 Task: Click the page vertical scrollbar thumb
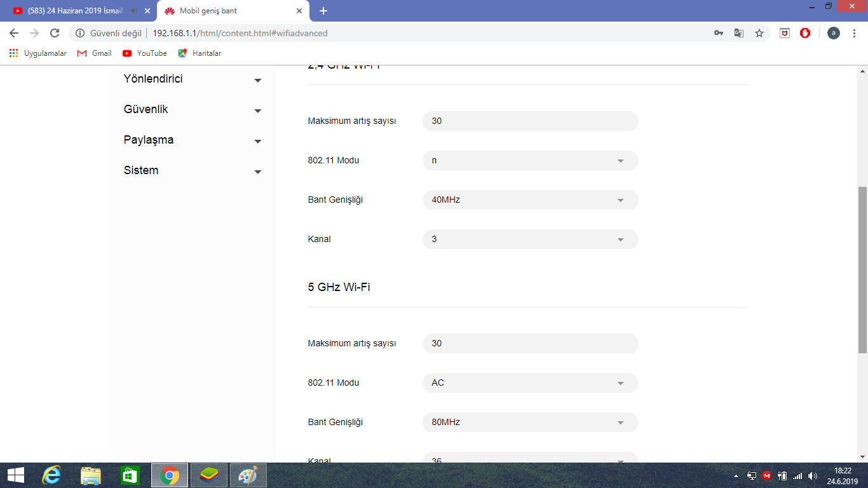coord(862,270)
